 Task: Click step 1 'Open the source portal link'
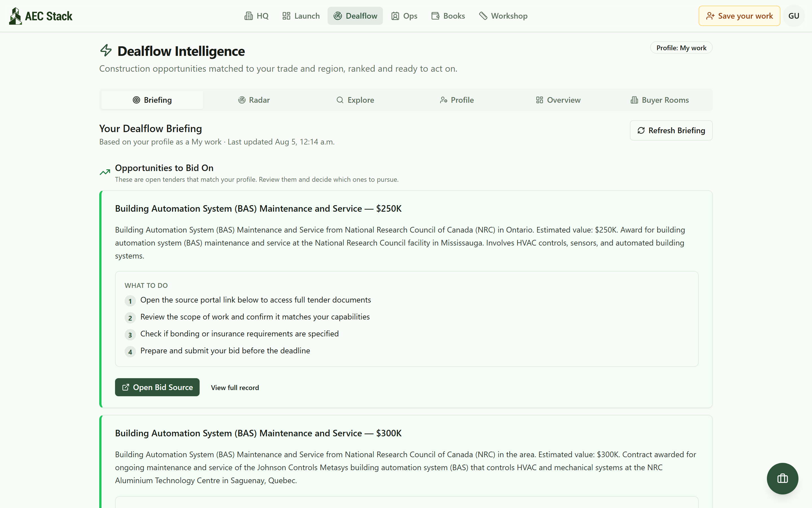click(x=255, y=300)
